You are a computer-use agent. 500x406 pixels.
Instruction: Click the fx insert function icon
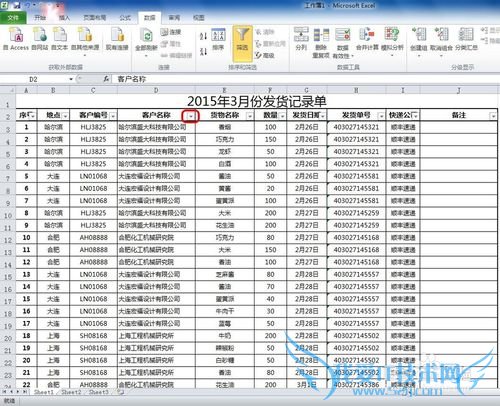tap(106, 79)
